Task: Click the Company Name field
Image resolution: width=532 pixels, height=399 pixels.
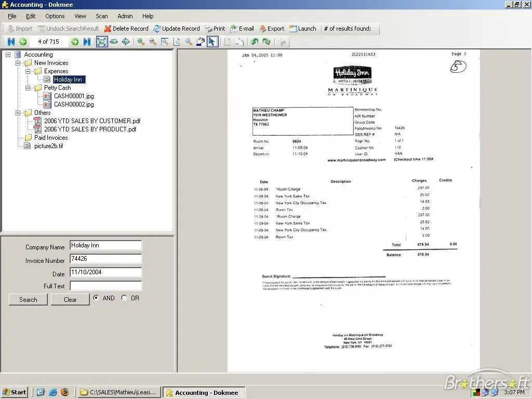Action: 106,245
